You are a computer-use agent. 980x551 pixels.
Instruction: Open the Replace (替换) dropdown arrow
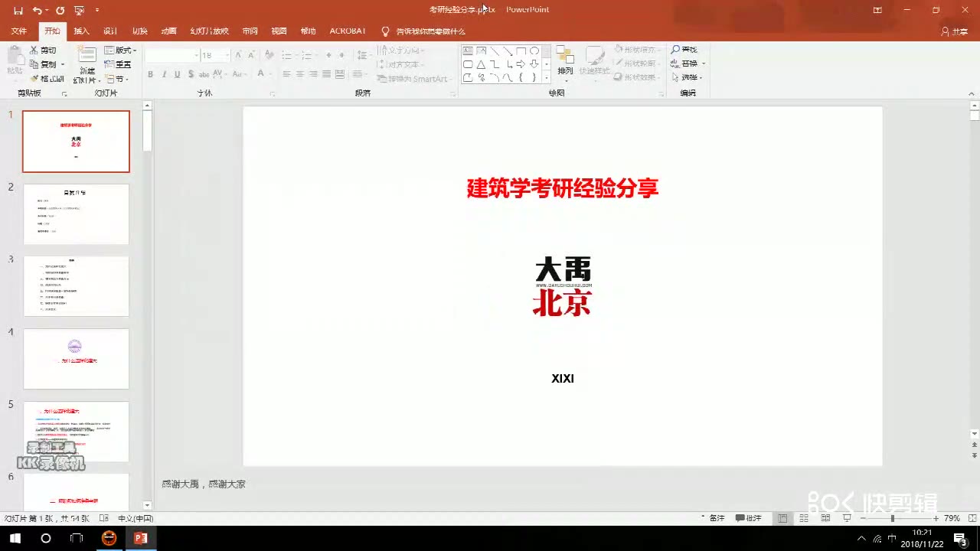[x=704, y=64]
